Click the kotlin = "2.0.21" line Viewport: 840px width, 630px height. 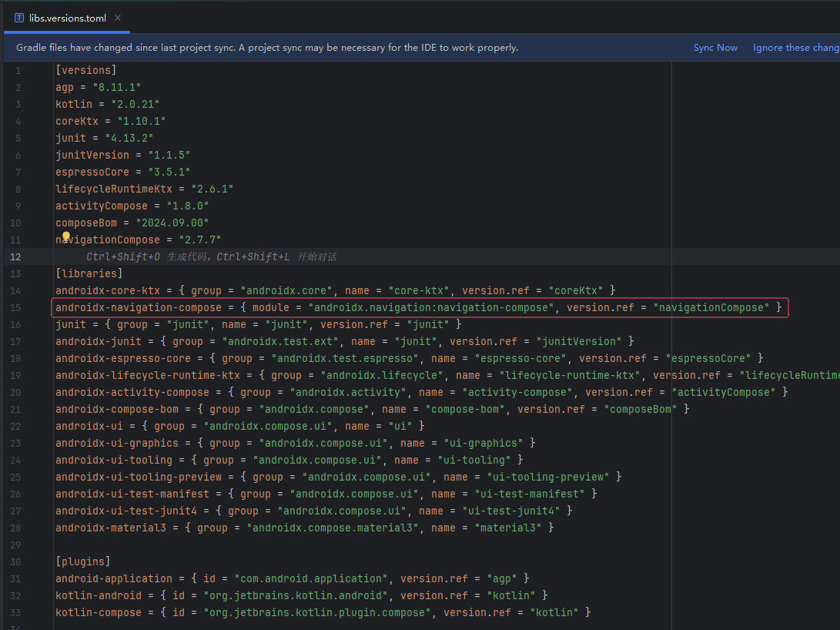pos(107,105)
